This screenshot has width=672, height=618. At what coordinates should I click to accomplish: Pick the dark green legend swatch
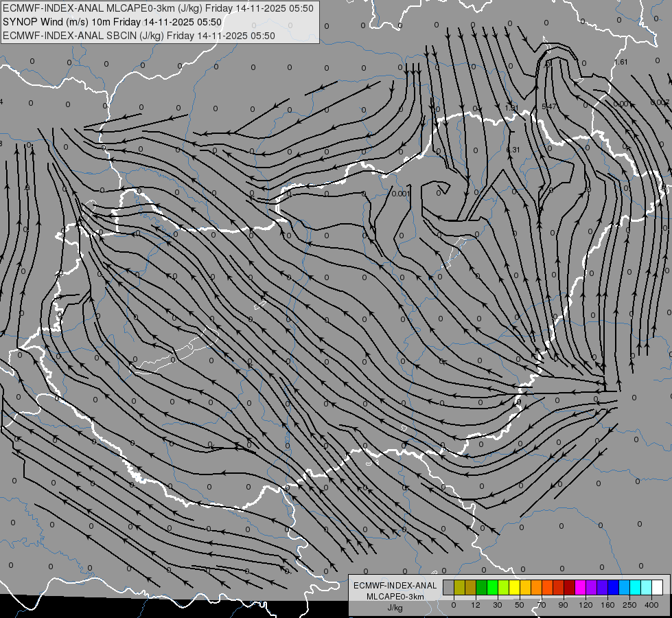(482, 587)
